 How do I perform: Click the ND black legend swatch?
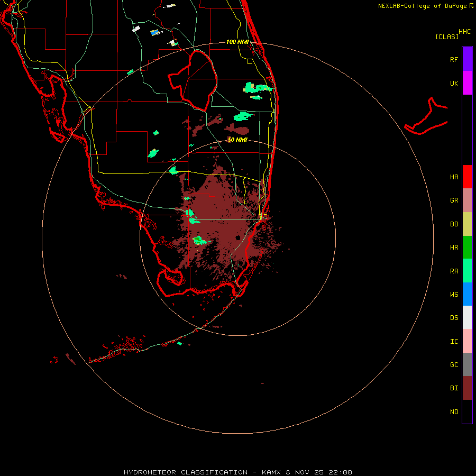click(x=467, y=411)
